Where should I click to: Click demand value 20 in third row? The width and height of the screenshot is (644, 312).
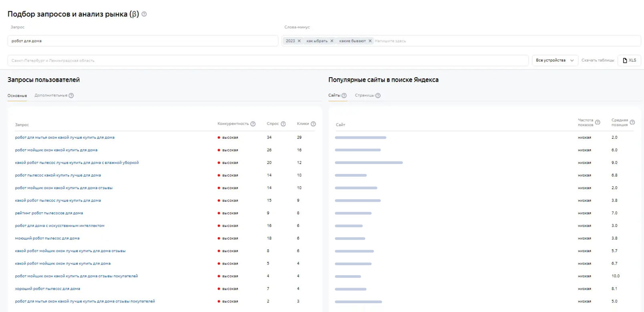coord(269,163)
